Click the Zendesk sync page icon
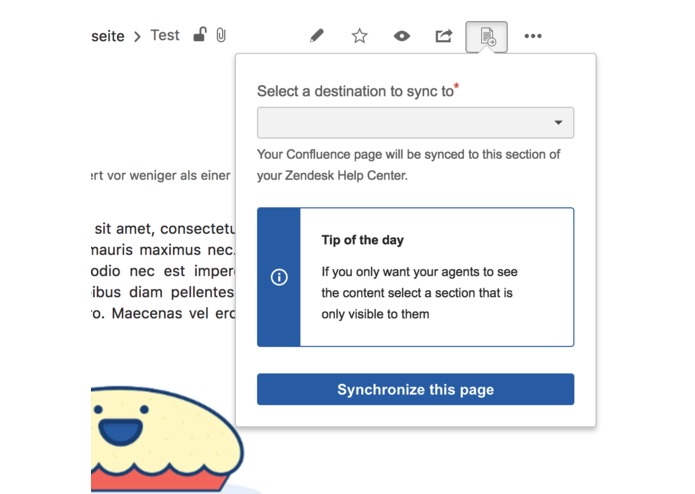 coord(487,37)
